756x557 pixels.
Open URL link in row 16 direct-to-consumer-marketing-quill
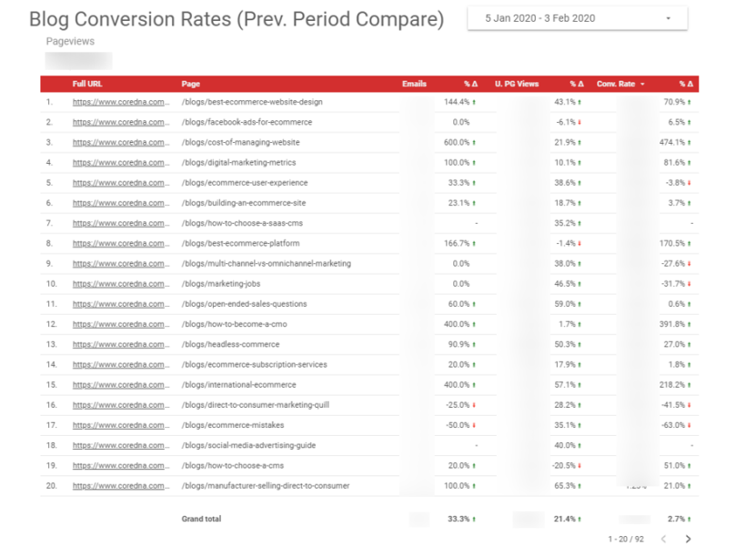tap(120, 405)
